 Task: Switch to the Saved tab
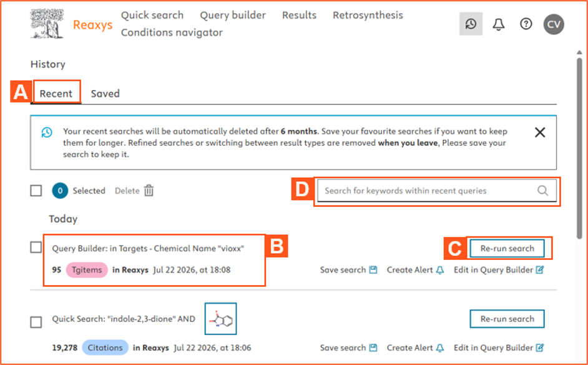[105, 94]
